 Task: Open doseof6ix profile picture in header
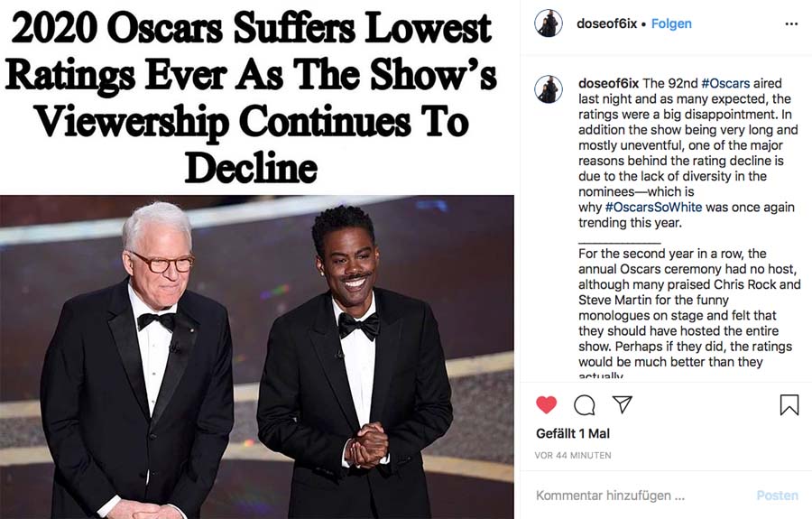pos(549,24)
